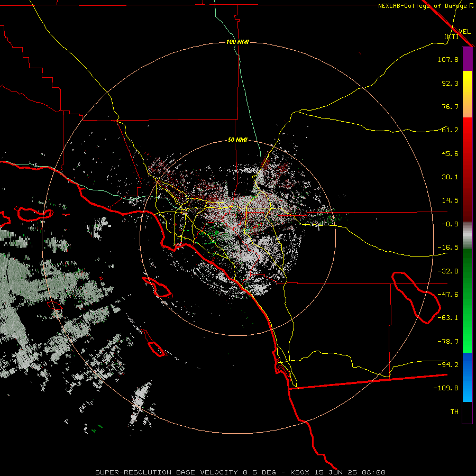Click the VEL legend title

pos(464,32)
